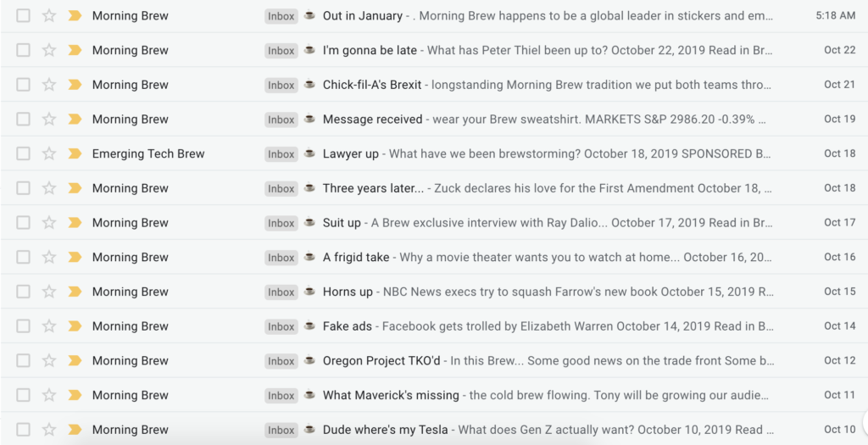The height and width of the screenshot is (445, 868).
Task: Star the 'Out in January' email
Action: coord(49,15)
